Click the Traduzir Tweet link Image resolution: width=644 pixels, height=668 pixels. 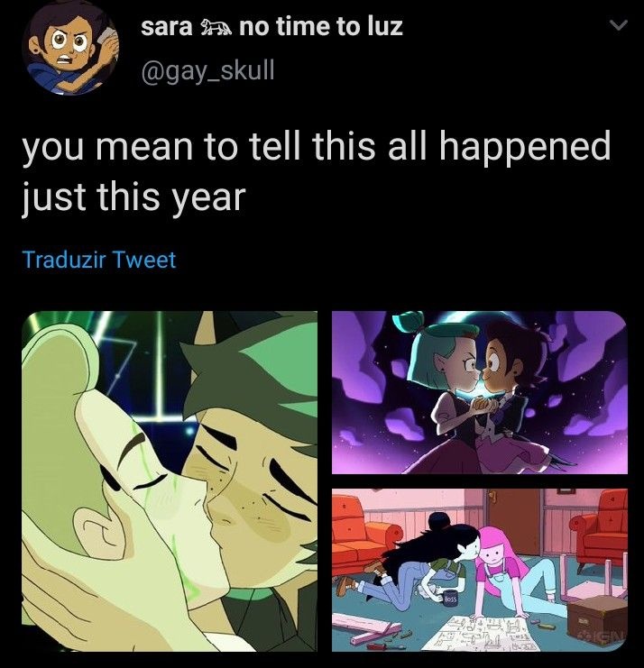tap(99, 260)
